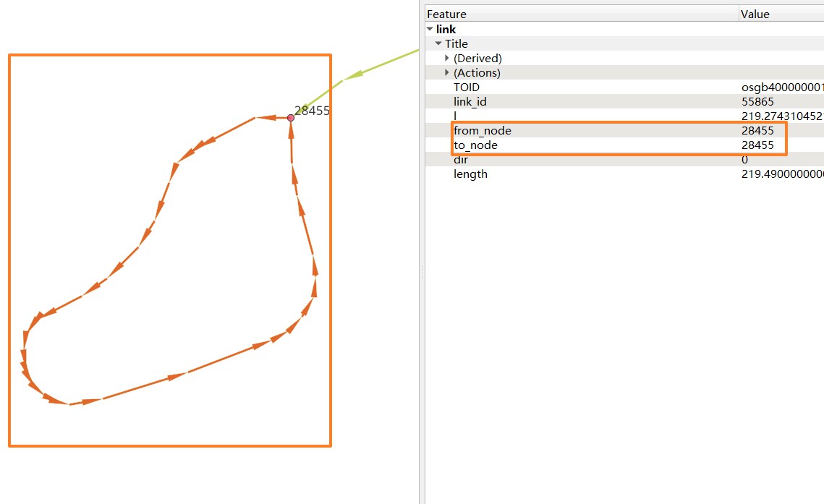The width and height of the screenshot is (824, 504).
Task: Click the link_id value 55865
Action: 757,102
